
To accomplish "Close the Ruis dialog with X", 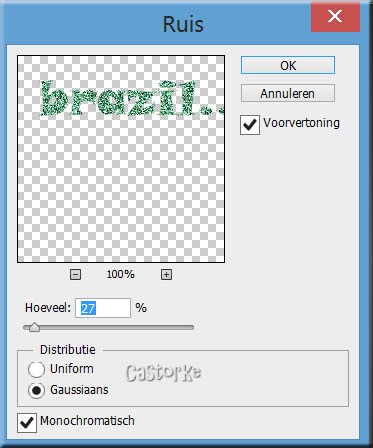I will pyautogui.click(x=335, y=16).
